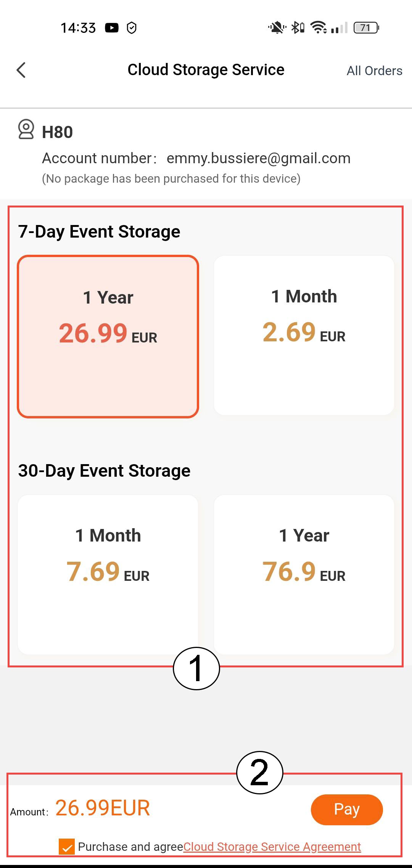Open the Cloud Storage Service Agreement link
The image size is (412, 868).
coord(272,847)
